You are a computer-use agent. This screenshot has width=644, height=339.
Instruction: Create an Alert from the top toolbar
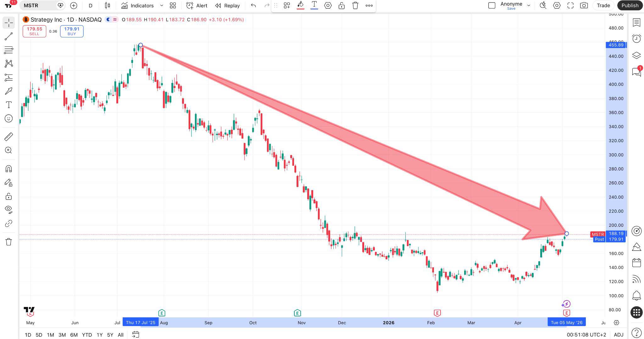click(x=197, y=5)
